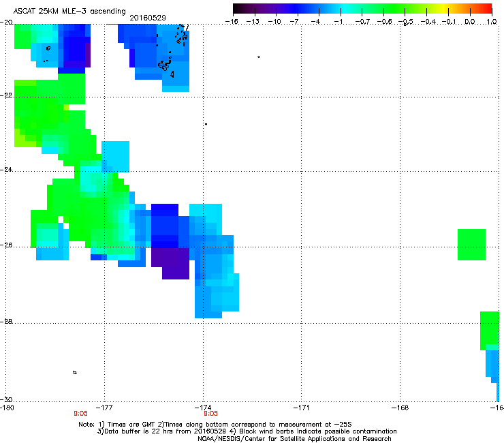Screen dimensions: 504x443
Task: Click the "-0.7" label on the color scale
Action: 362,22
